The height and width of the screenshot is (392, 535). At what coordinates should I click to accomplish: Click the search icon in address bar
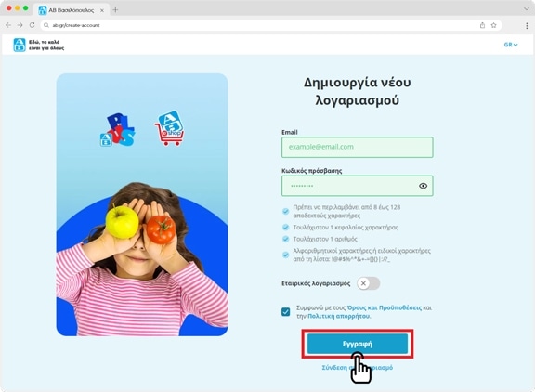(x=46, y=25)
